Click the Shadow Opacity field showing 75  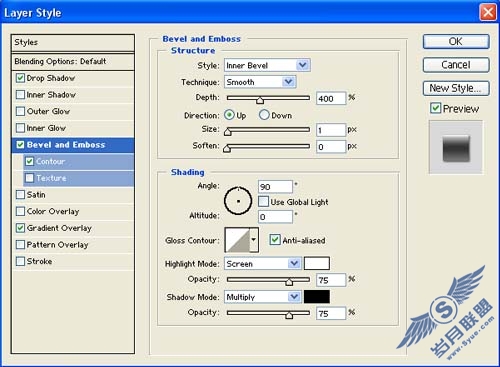tap(331, 313)
